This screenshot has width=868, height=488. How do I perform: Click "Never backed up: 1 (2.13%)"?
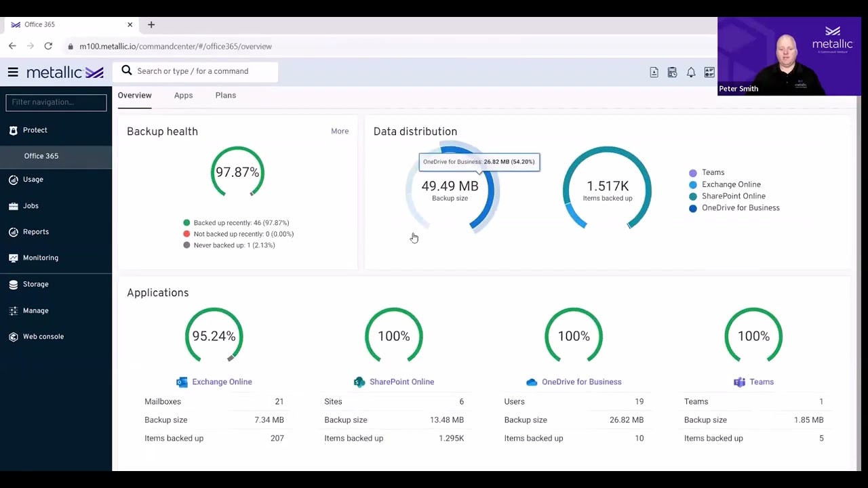pos(235,245)
